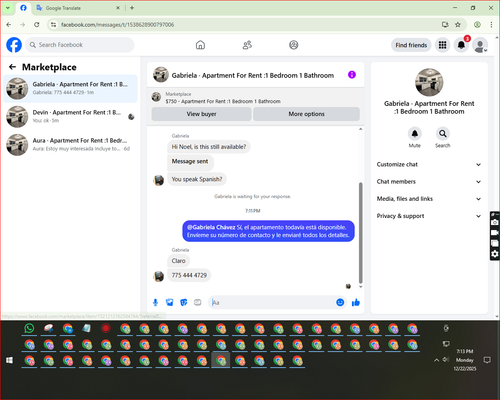The height and width of the screenshot is (400, 500).
Task: Switch to the Facebook browser tab
Action: [23, 8]
